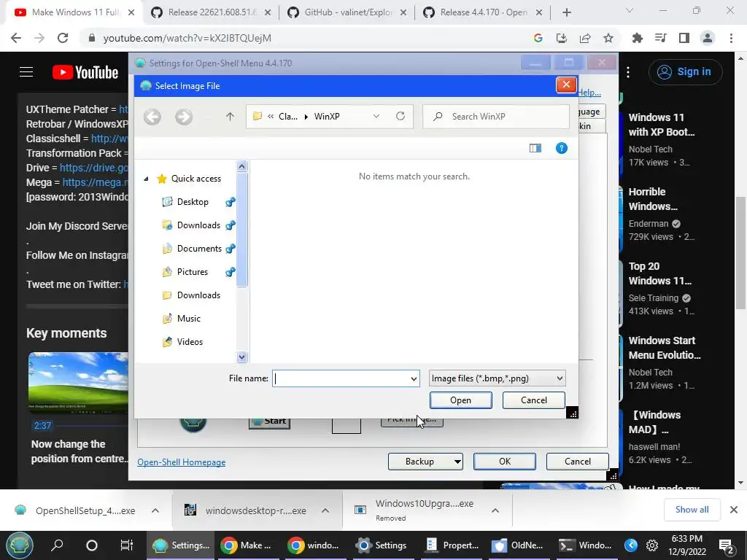The image size is (747, 560).
Task: Open the Open-Shell Homepage link
Action: [x=182, y=462]
